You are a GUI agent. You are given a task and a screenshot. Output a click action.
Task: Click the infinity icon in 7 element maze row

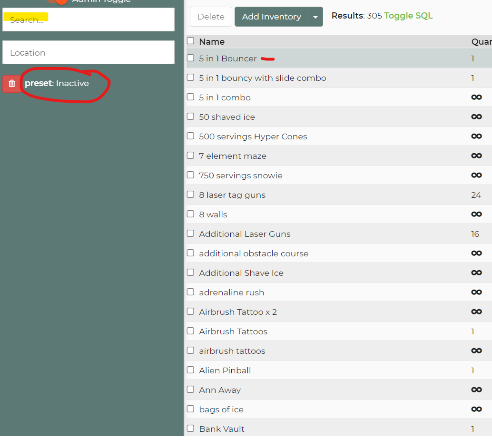click(476, 156)
